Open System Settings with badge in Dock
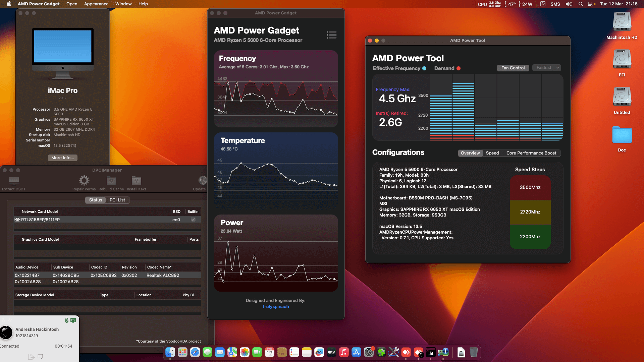Image resolution: width=644 pixels, height=362 pixels. pyautogui.click(x=369, y=352)
